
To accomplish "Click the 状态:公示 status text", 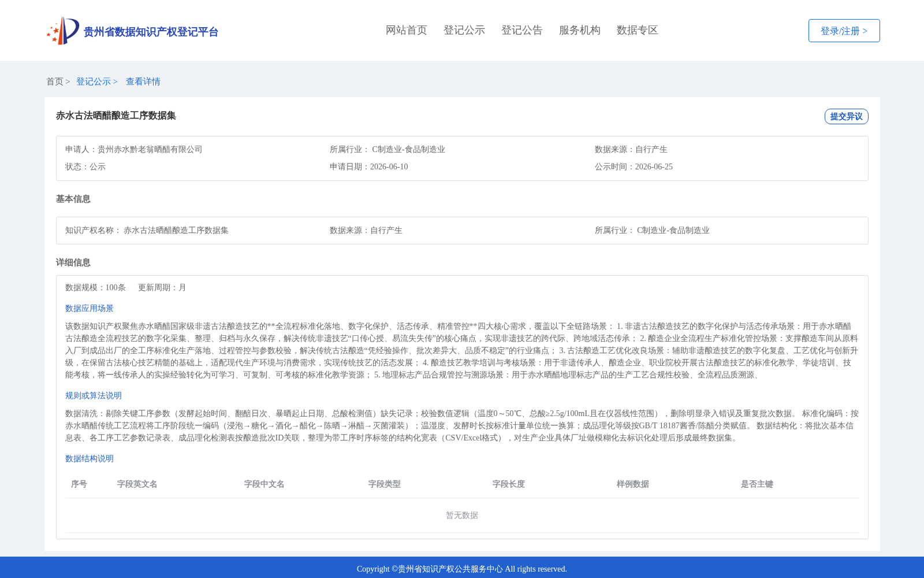I will (85, 166).
